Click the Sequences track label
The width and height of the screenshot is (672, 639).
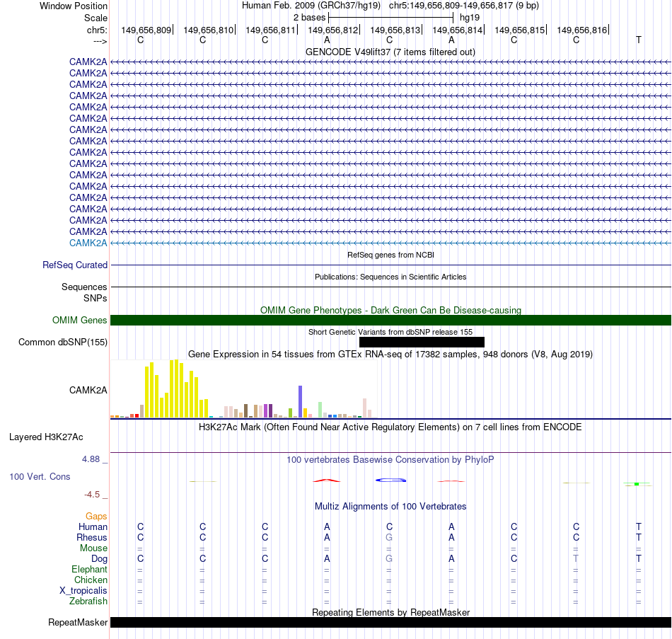point(84,287)
